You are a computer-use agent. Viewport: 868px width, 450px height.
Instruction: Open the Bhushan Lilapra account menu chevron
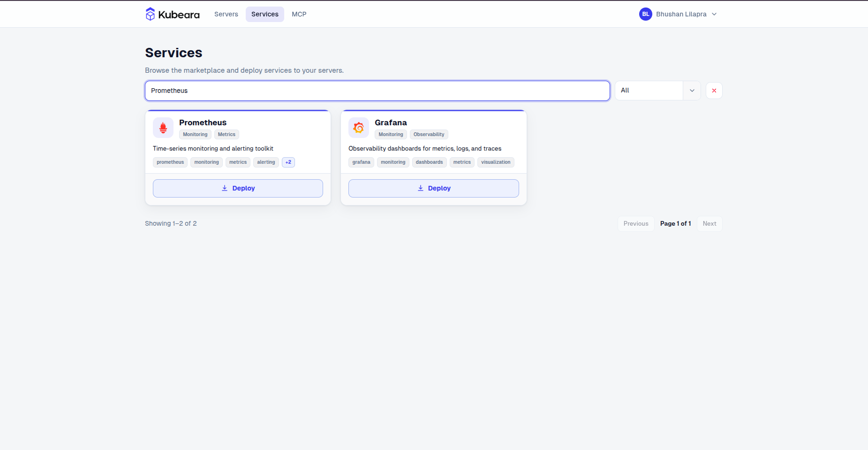(x=714, y=14)
